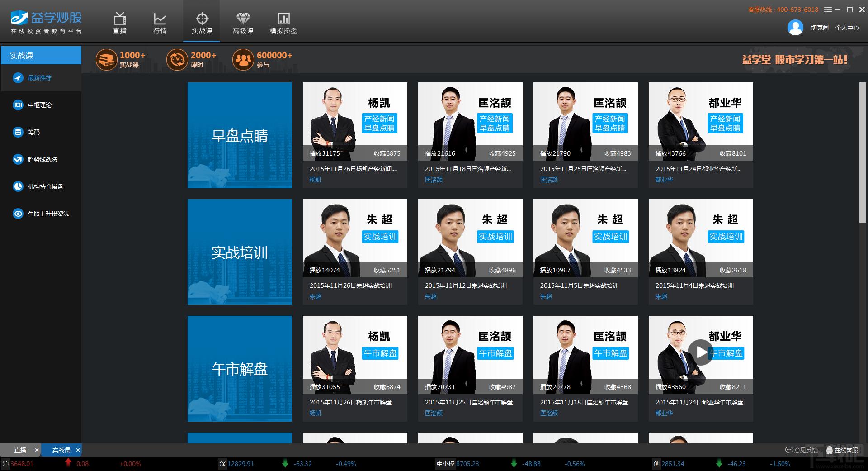Close the 直播 bottom tab
The image size is (868, 471).
click(37, 450)
